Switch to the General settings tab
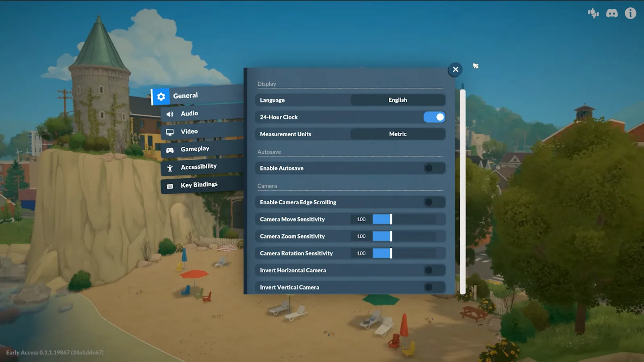This screenshot has width=644, height=362. click(x=197, y=96)
